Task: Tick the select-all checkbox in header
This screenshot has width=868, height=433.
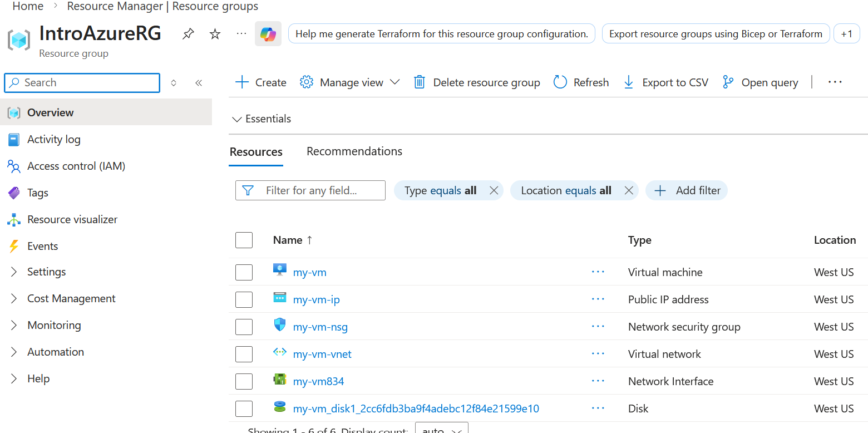Action: pos(244,240)
